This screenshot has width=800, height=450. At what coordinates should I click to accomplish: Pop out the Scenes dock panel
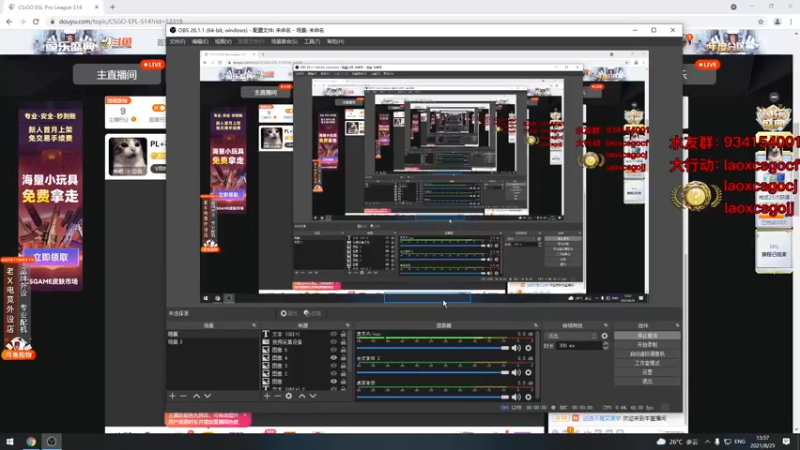pos(254,326)
